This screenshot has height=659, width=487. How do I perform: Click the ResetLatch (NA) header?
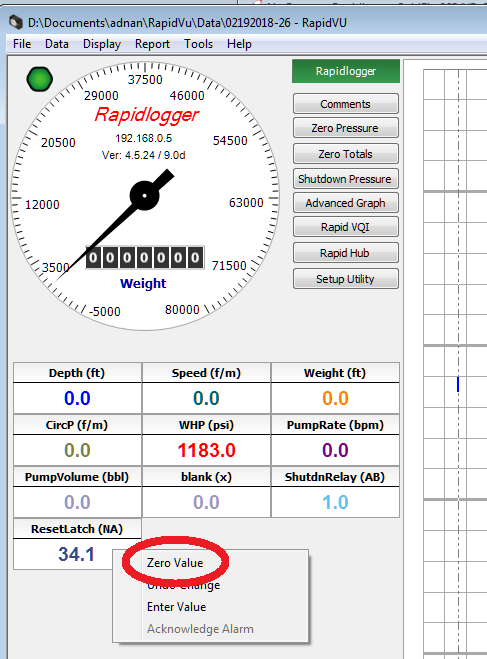pos(77,529)
